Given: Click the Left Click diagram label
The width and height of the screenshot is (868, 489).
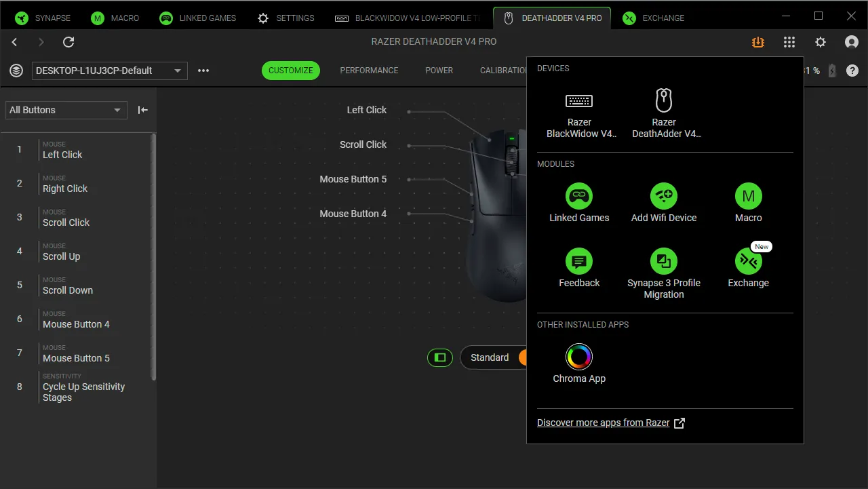Looking at the screenshot, I should click(x=367, y=110).
